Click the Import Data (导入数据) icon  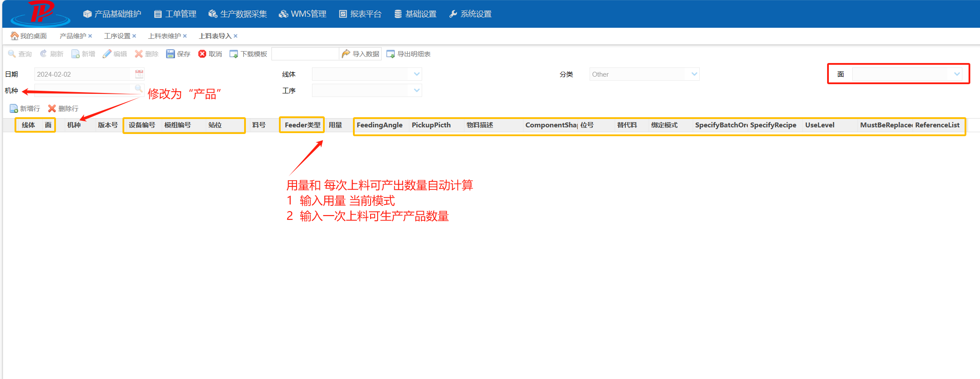(x=346, y=54)
